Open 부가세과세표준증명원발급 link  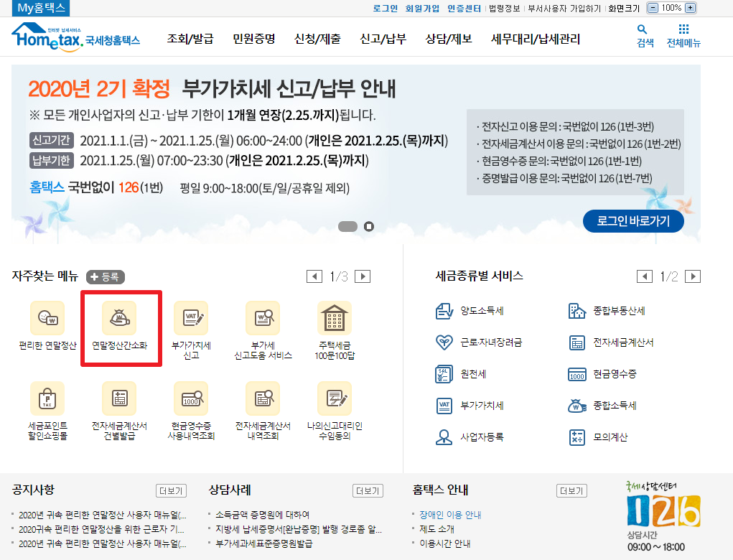pyautogui.click(x=263, y=543)
